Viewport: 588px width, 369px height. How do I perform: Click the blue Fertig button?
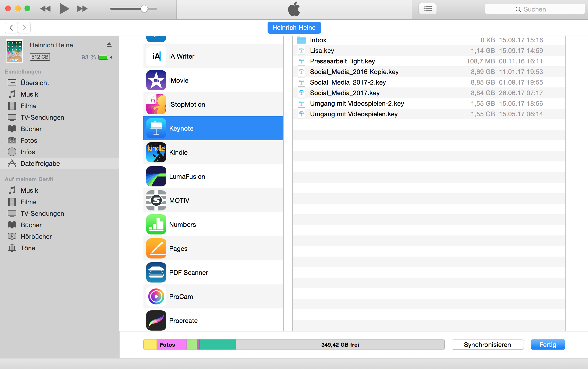[547, 344]
